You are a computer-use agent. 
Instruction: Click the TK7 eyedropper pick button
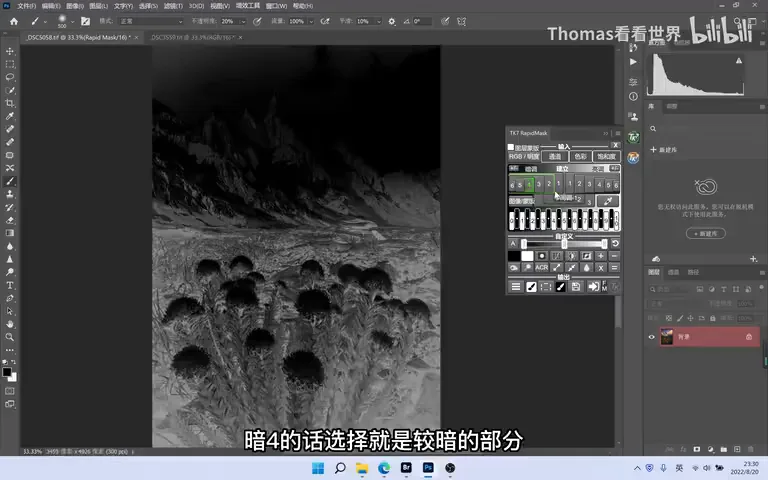click(608, 201)
